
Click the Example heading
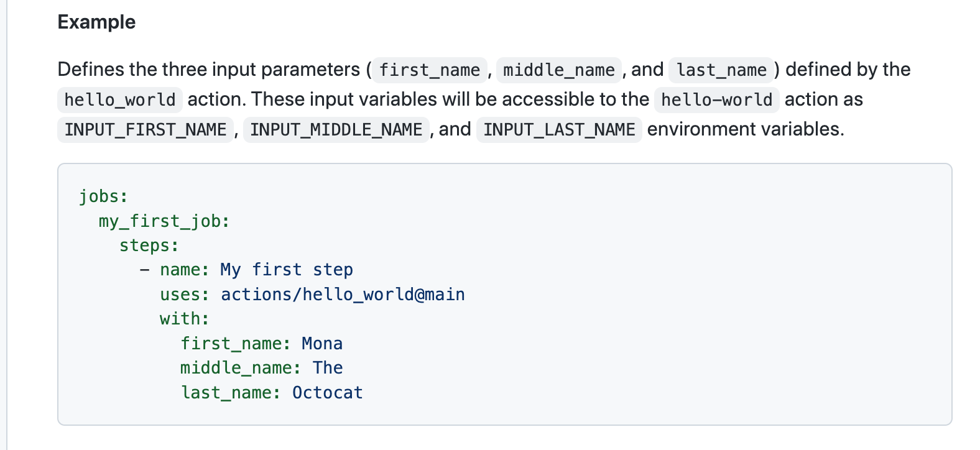pyautogui.click(x=96, y=22)
